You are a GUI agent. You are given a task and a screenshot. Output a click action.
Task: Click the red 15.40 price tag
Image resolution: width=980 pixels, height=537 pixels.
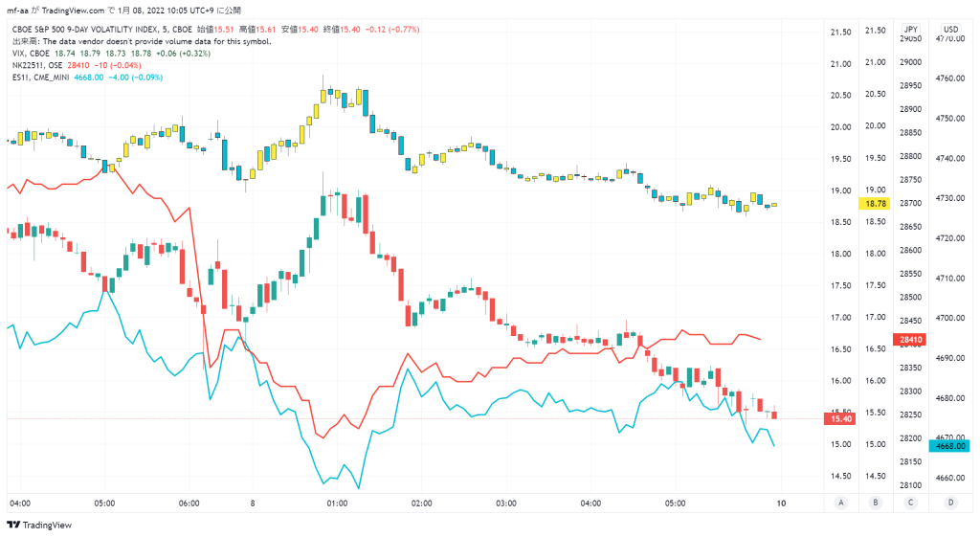coord(840,419)
